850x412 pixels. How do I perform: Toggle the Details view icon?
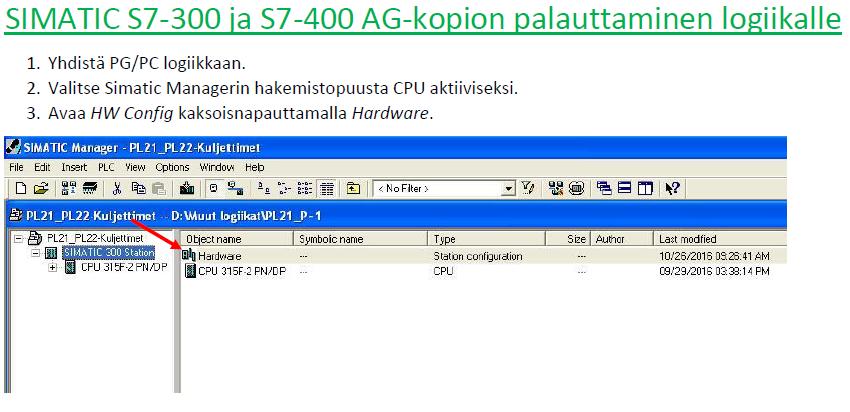click(326, 188)
